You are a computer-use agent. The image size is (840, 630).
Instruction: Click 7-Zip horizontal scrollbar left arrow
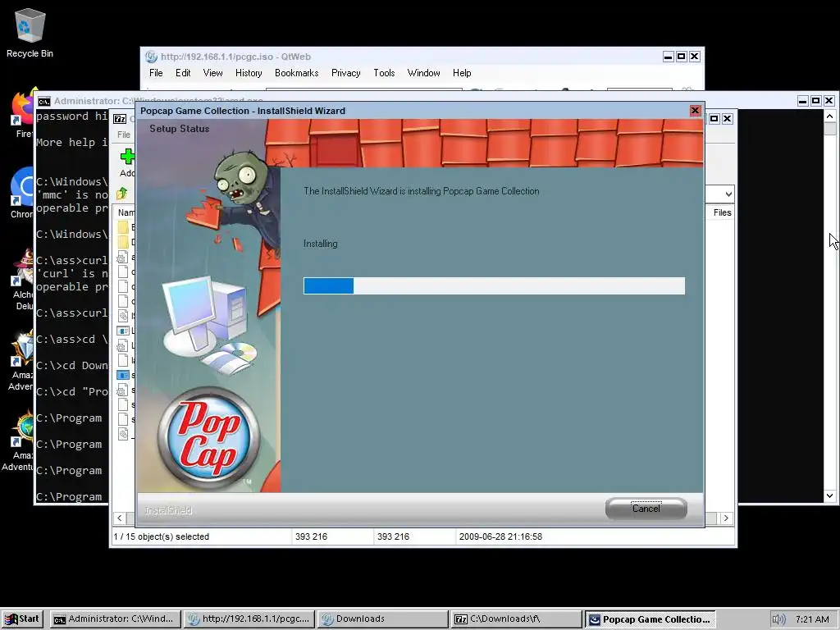point(120,518)
